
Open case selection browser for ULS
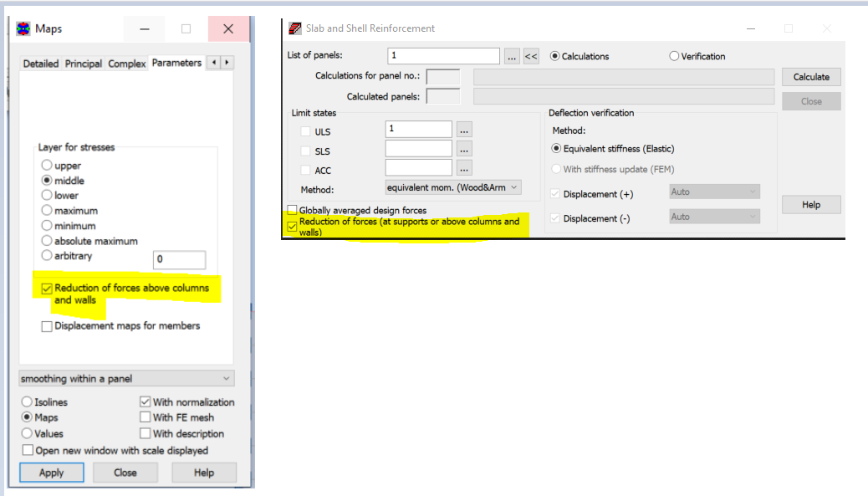coord(464,129)
